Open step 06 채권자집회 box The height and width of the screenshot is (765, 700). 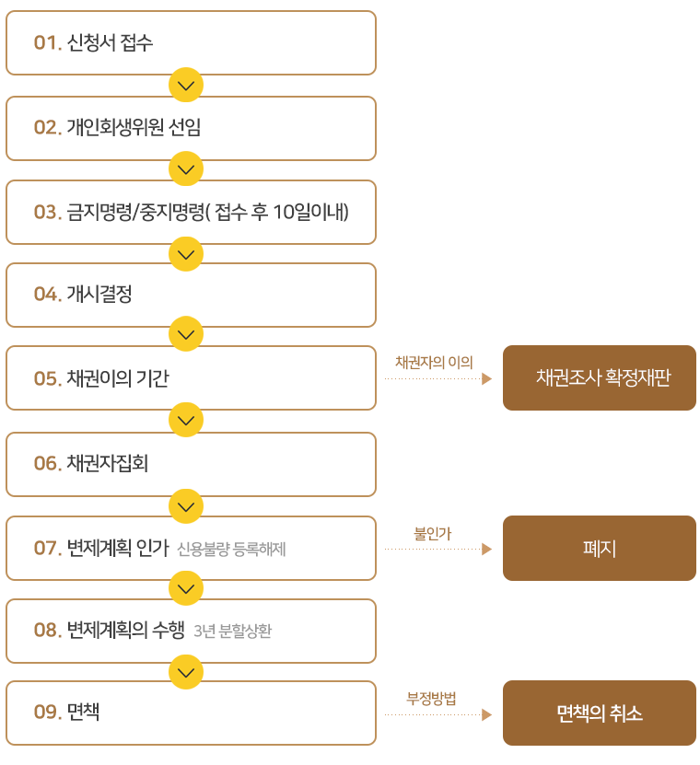(191, 464)
